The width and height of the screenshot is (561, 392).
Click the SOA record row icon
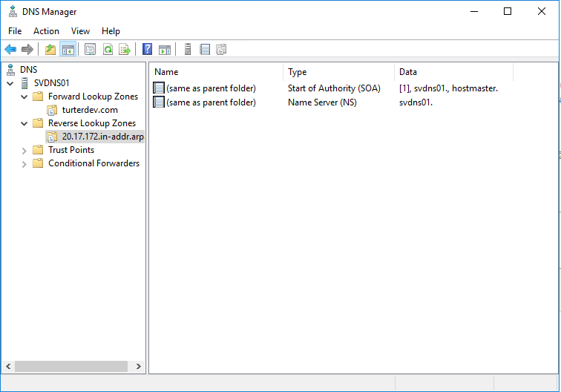(159, 88)
